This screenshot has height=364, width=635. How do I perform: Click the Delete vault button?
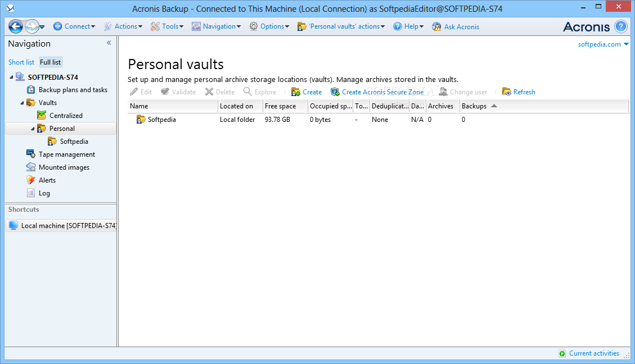219,92
